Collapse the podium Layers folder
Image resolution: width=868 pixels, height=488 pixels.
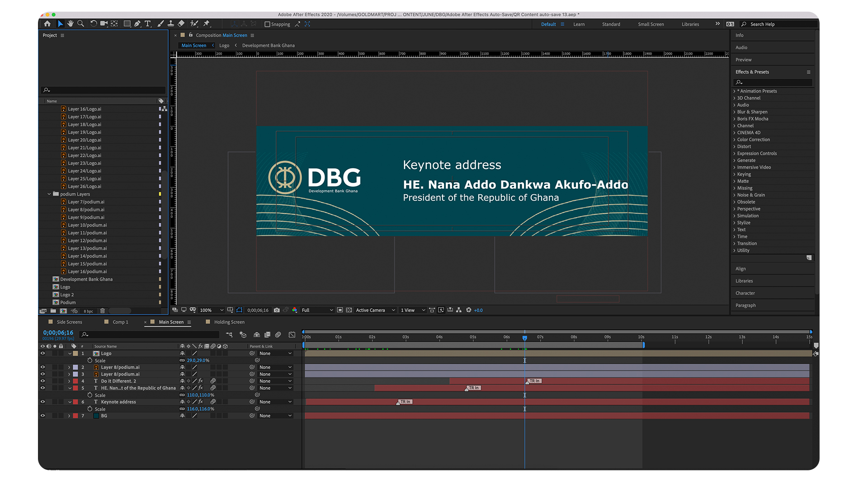(49, 194)
